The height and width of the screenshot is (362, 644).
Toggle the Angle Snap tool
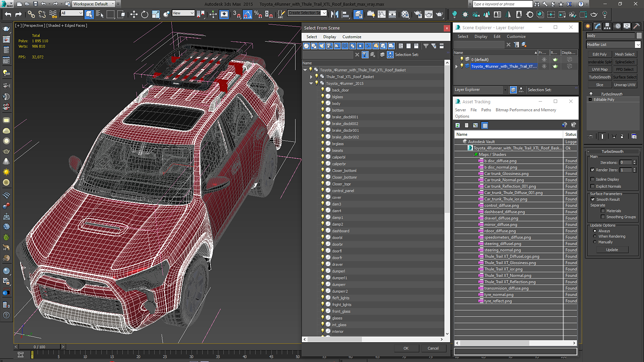[x=247, y=14]
